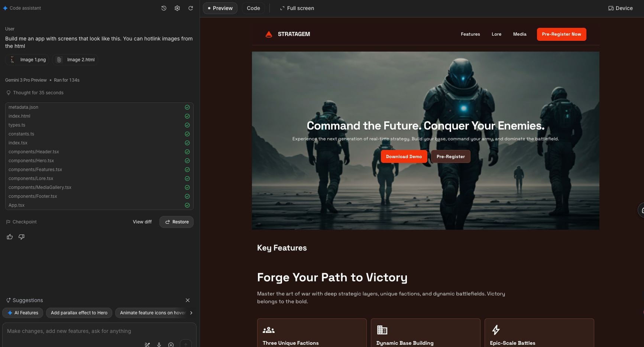The height and width of the screenshot is (347, 644).
Task: Open the Device preview selector
Action: 620,8
